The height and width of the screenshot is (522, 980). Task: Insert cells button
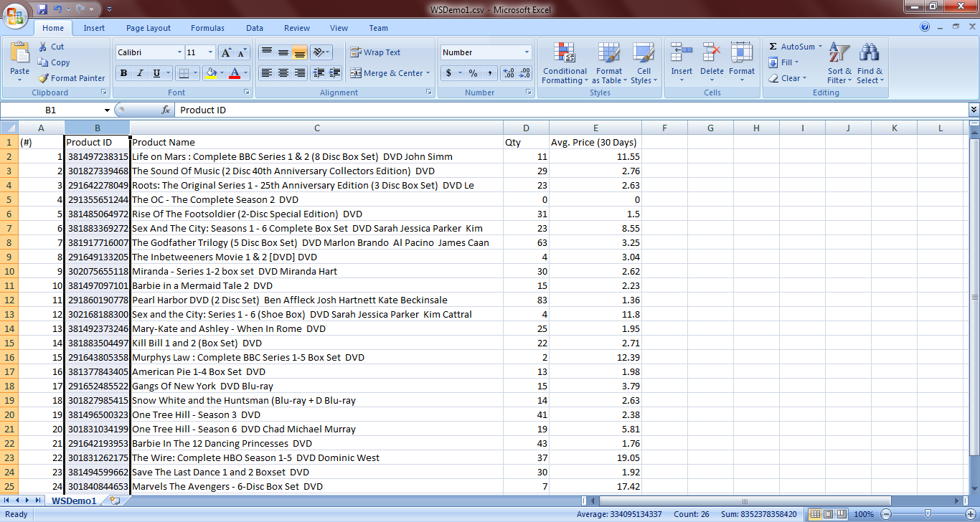(682, 63)
